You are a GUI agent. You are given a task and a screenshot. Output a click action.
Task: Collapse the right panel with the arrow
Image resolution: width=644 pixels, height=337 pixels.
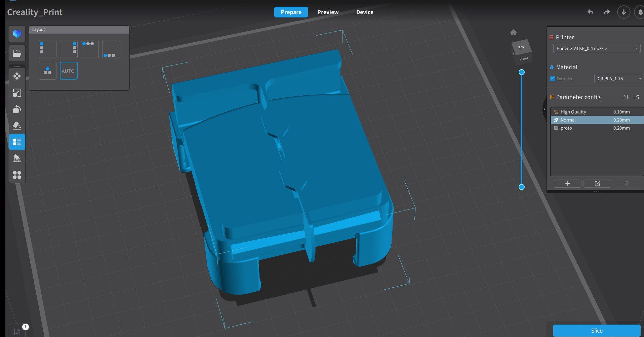(544, 109)
